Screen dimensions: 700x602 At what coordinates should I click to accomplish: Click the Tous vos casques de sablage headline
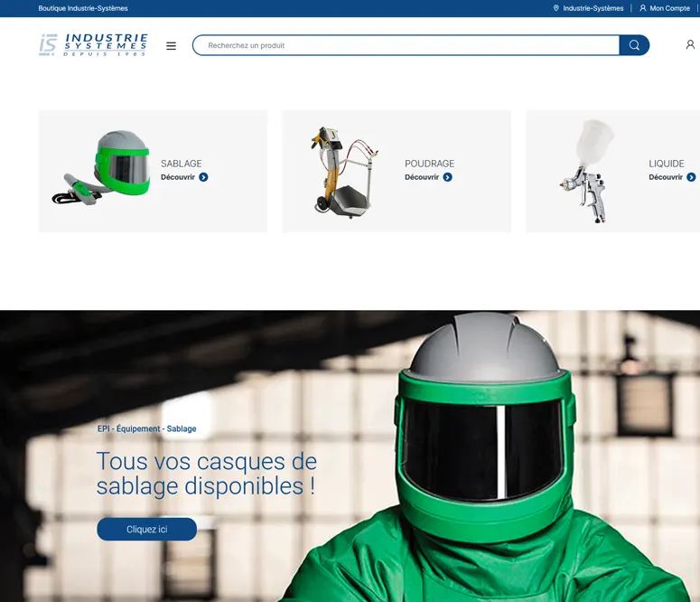pyautogui.click(x=207, y=474)
